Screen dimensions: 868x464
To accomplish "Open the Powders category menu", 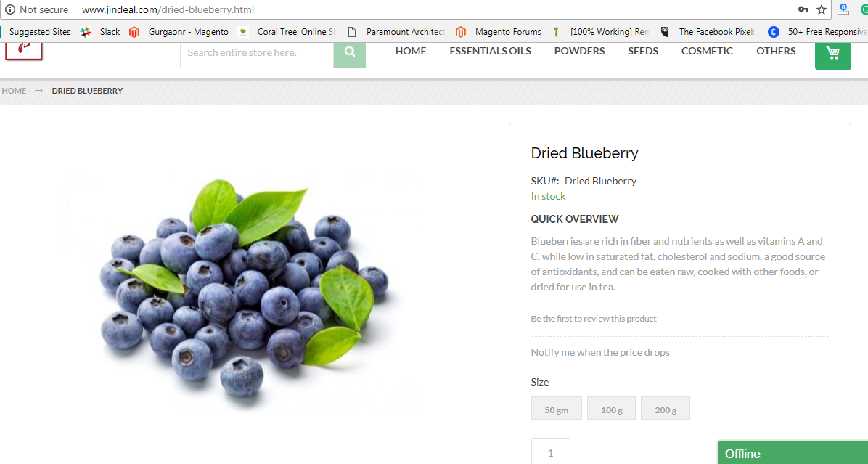I will [579, 51].
